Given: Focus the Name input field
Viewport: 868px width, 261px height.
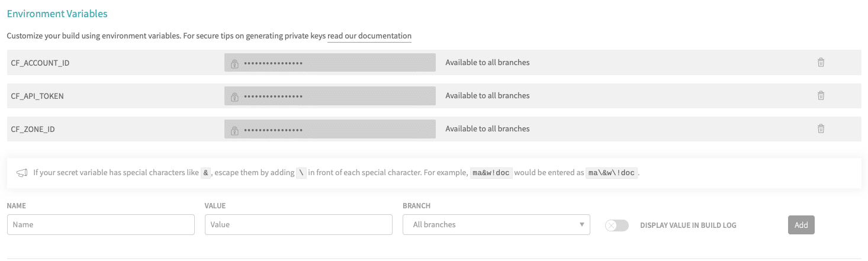Looking at the screenshot, I should tap(101, 224).
